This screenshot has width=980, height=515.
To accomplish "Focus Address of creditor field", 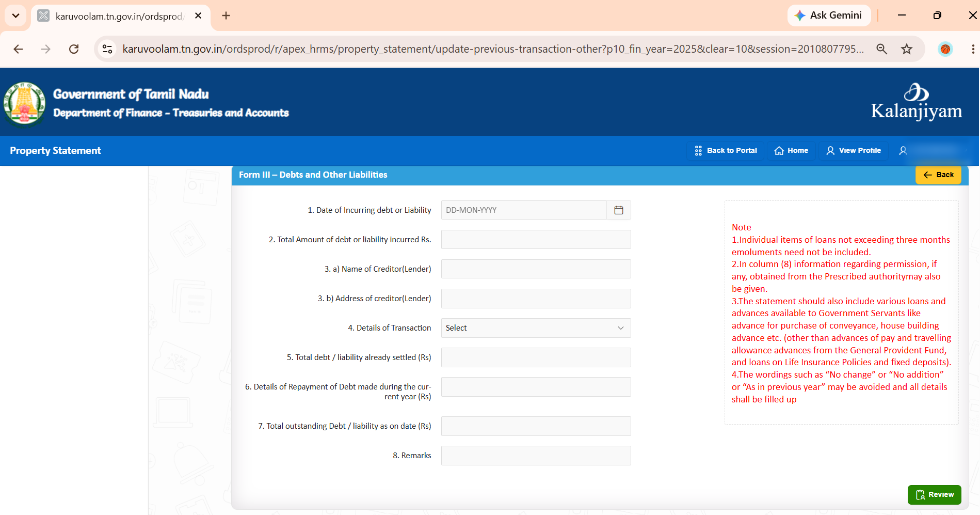I will click(536, 299).
